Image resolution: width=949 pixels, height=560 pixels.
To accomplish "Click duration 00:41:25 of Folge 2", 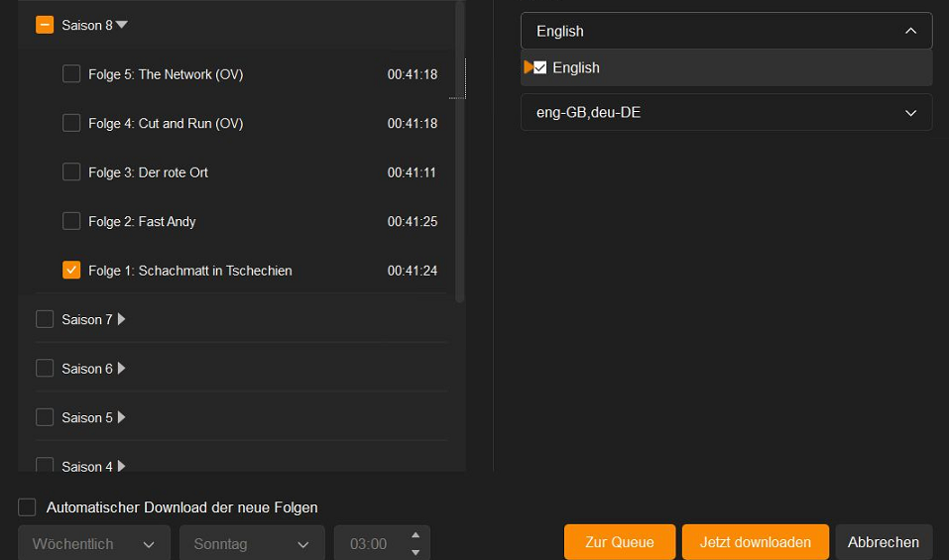I will click(x=413, y=221).
